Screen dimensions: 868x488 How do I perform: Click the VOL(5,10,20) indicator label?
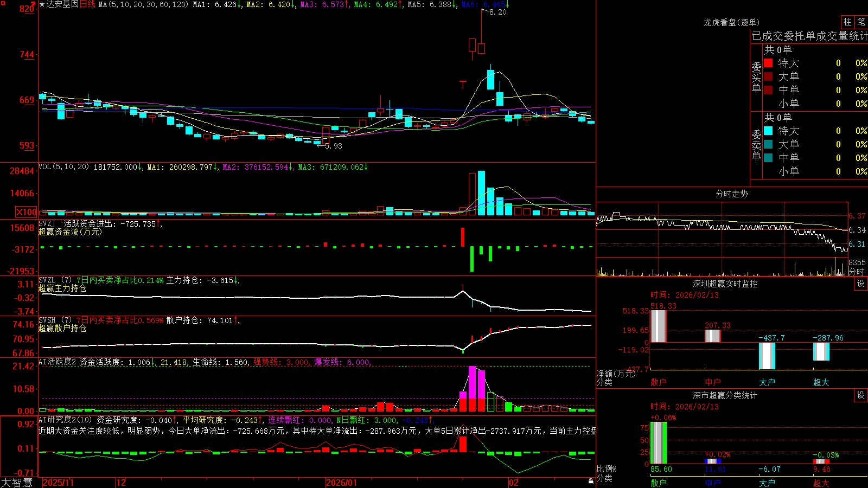pyautogui.click(x=63, y=167)
